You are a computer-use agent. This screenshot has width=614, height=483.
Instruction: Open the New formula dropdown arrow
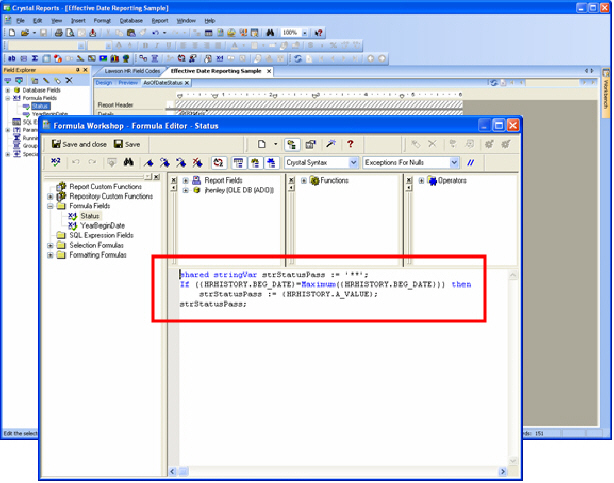pos(275,144)
